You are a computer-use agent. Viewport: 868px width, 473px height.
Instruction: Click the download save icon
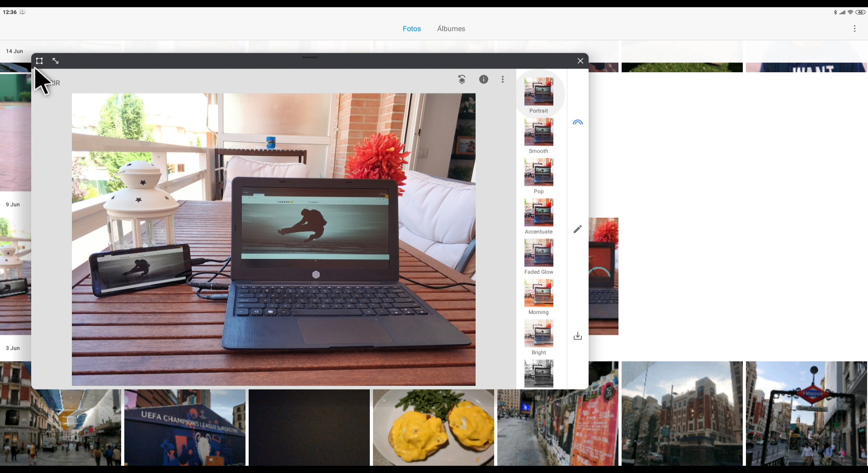pos(577,336)
